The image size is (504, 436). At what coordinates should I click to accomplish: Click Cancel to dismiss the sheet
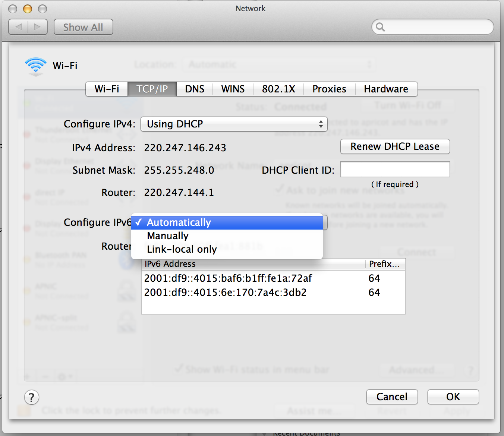pyautogui.click(x=392, y=397)
